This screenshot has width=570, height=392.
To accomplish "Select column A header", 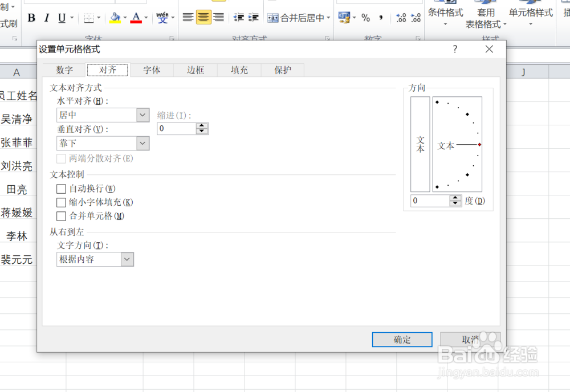I will click(x=17, y=72).
